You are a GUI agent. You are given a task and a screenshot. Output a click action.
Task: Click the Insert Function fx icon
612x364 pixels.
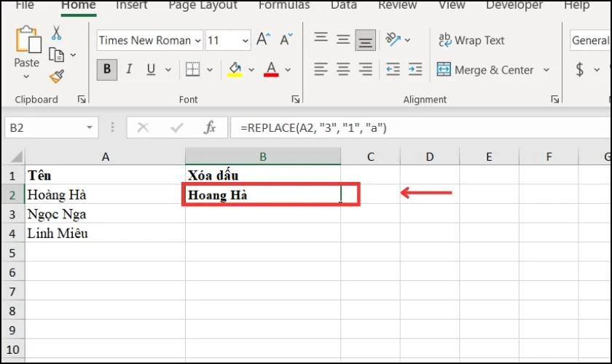(210, 127)
